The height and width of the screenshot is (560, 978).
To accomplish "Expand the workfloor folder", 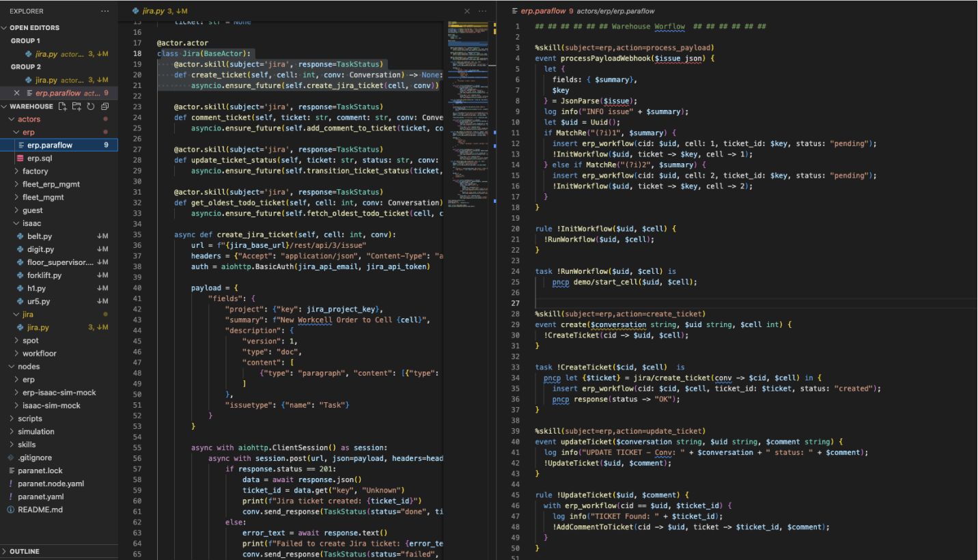I will coord(17,353).
